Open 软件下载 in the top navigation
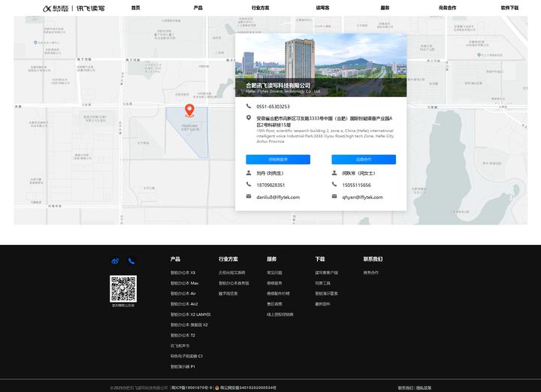This screenshot has height=392, width=541. [509, 8]
